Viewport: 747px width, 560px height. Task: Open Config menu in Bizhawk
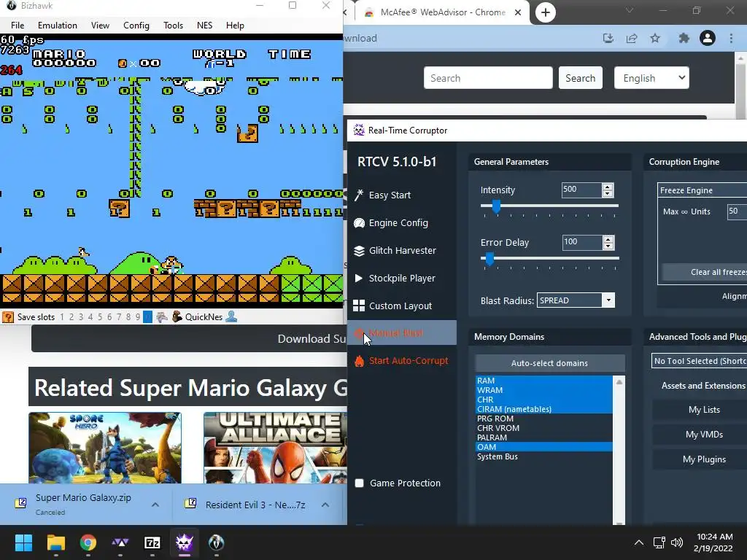point(136,26)
